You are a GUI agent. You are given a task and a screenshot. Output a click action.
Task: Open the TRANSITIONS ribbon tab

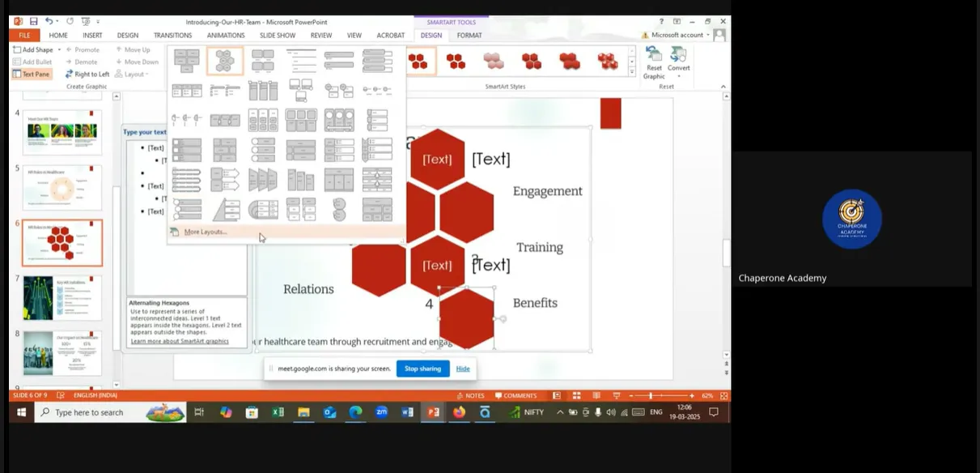click(172, 36)
